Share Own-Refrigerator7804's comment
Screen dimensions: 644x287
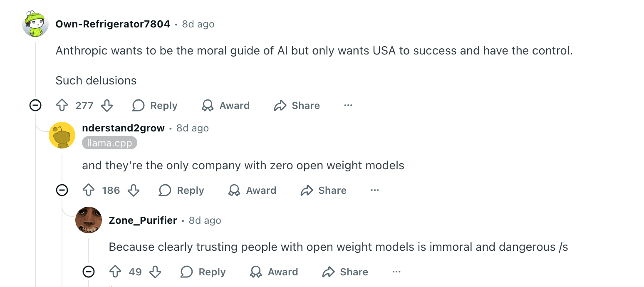[296, 105]
